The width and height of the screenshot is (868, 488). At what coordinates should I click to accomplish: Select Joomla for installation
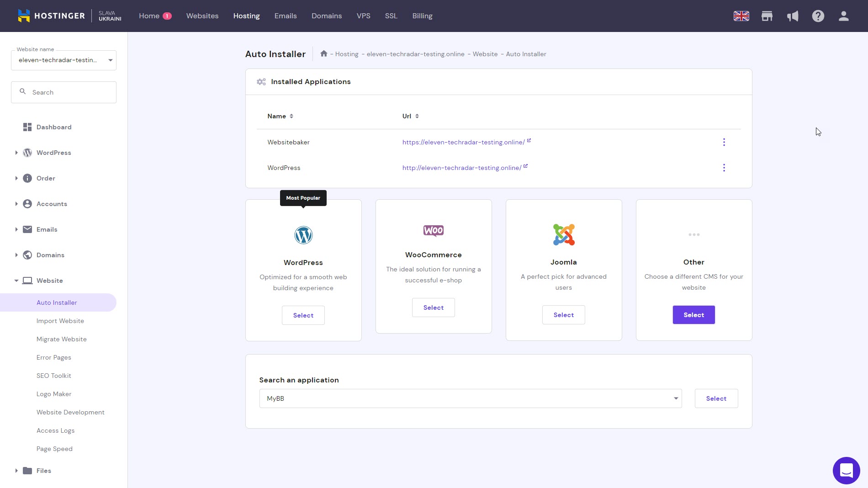point(564,315)
